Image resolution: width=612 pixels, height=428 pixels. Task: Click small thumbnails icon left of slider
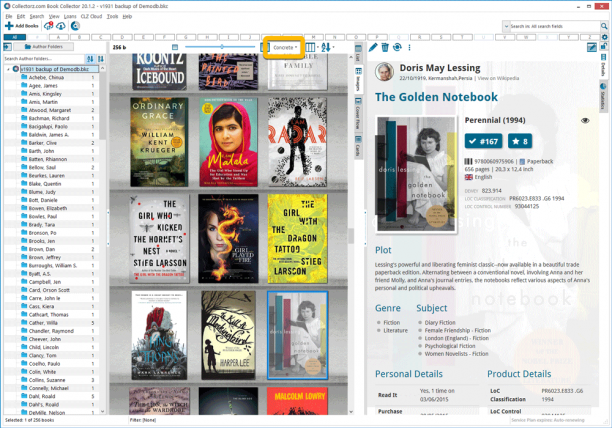(175, 47)
